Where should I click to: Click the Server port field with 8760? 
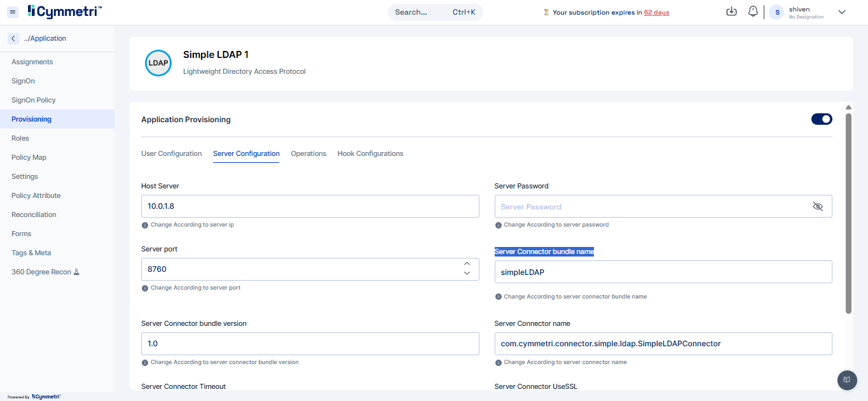pos(310,269)
